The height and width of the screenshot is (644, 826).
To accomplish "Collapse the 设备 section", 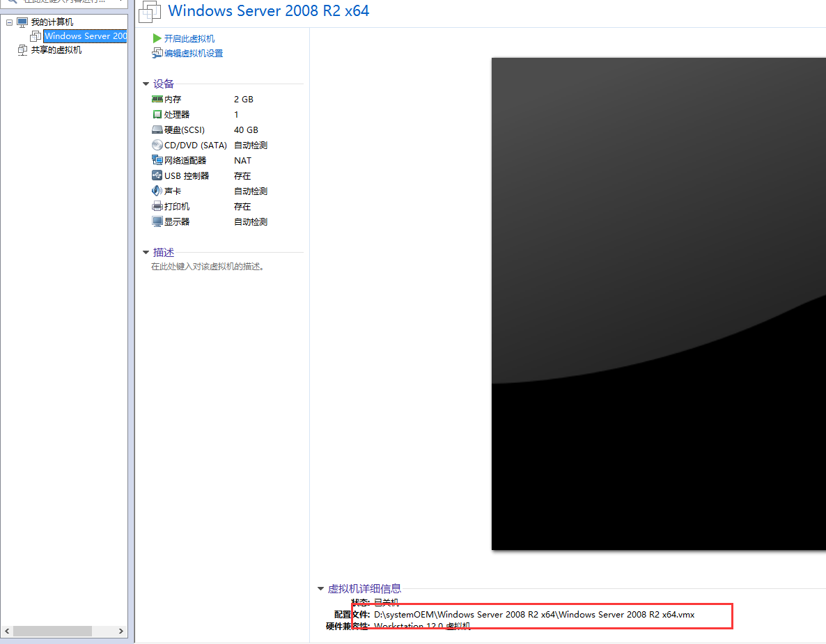I will coord(146,84).
